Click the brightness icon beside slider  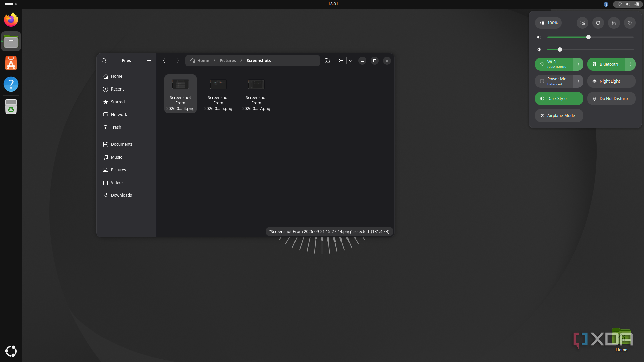point(539,50)
